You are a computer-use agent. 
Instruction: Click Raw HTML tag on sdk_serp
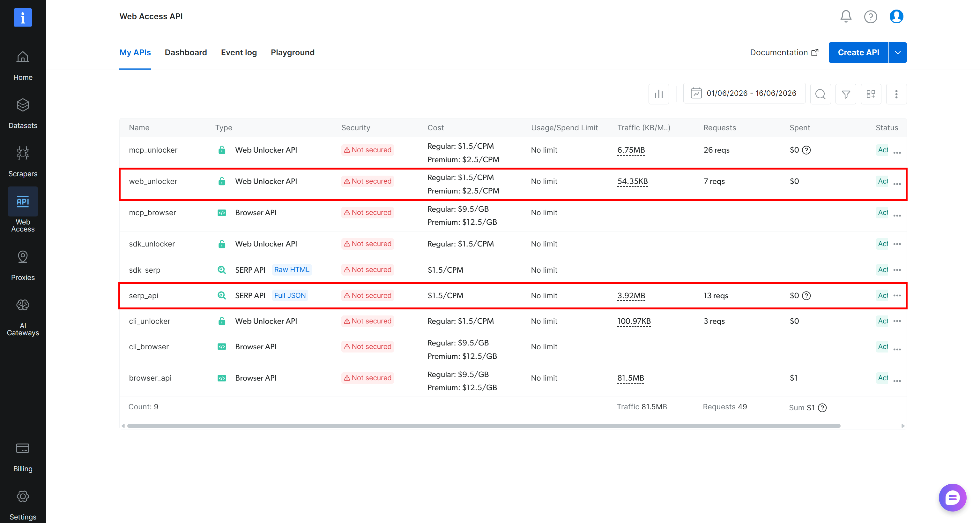pyautogui.click(x=291, y=269)
